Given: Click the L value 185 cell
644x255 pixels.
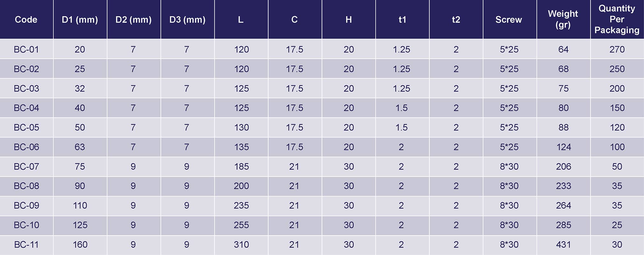Looking at the screenshot, I should click(x=241, y=166).
